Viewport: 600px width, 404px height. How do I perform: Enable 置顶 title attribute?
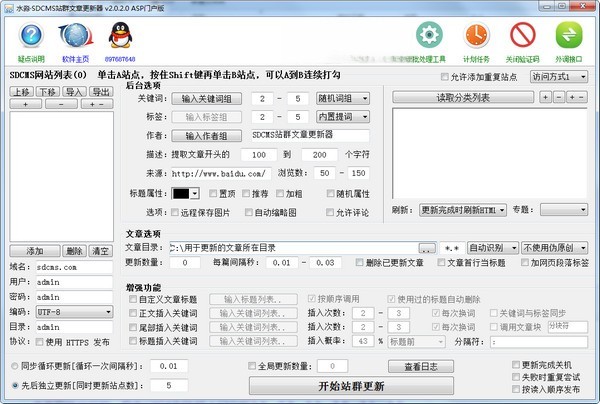(213, 194)
